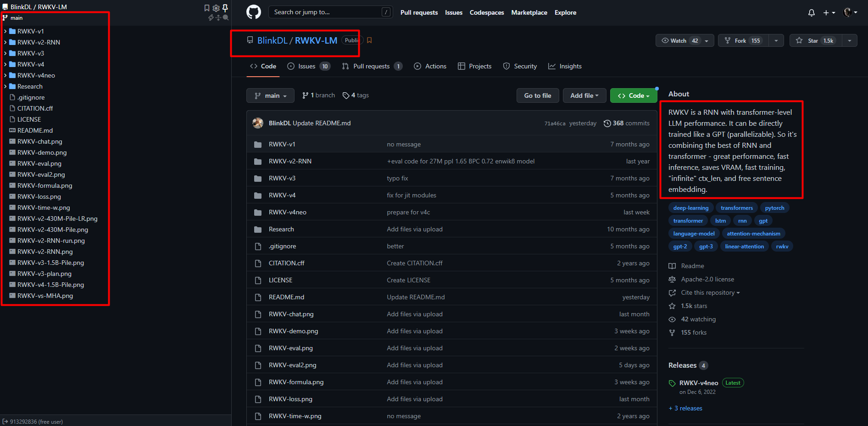Click the deep-learning topic tag
The height and width of the screenshot is (426, 868).
pyautogui.click(x=691, y=208)
